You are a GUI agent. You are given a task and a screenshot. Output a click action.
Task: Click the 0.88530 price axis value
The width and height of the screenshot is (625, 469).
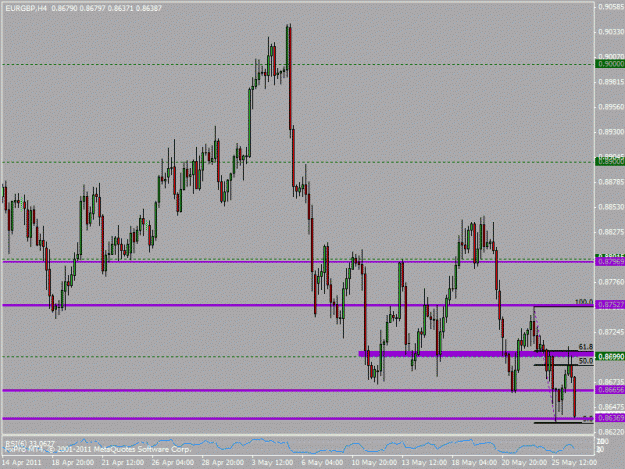[x=611, y=207]
